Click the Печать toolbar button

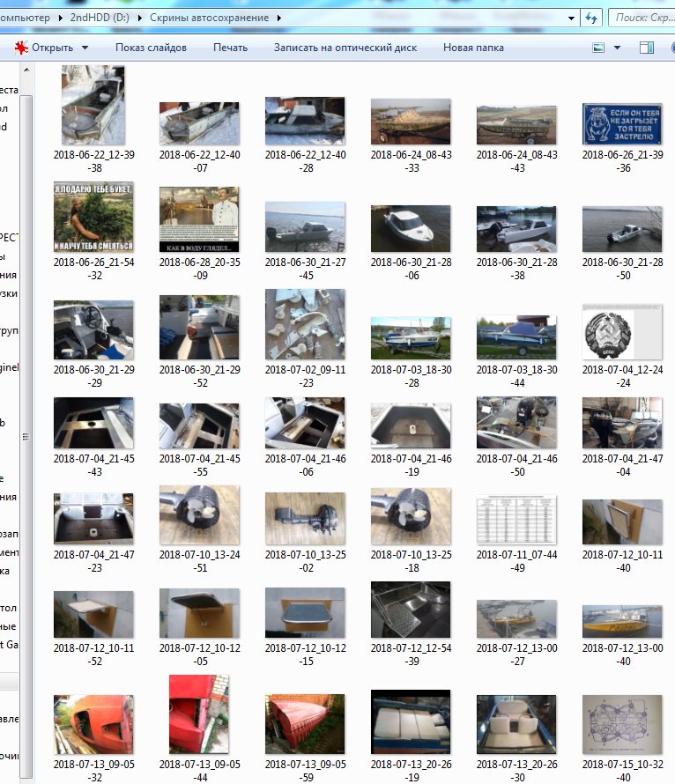(x=230, y=48)
